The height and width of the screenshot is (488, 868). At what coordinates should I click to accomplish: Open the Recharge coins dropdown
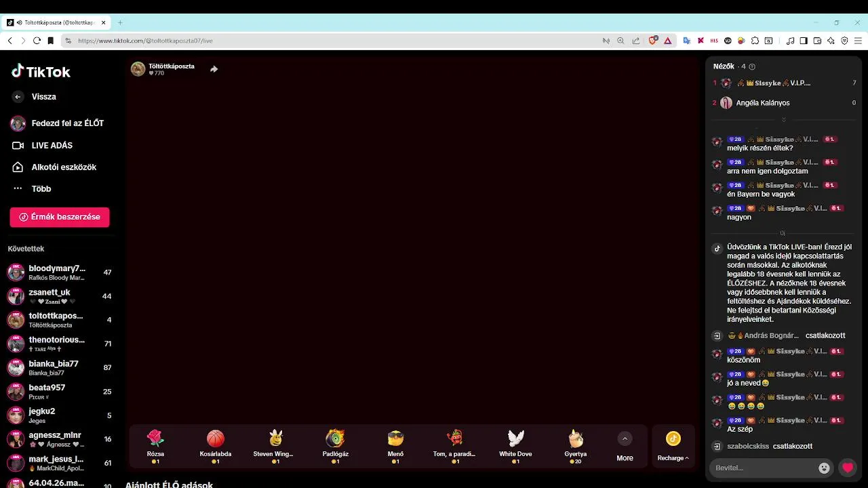click(x=673, y=447)
